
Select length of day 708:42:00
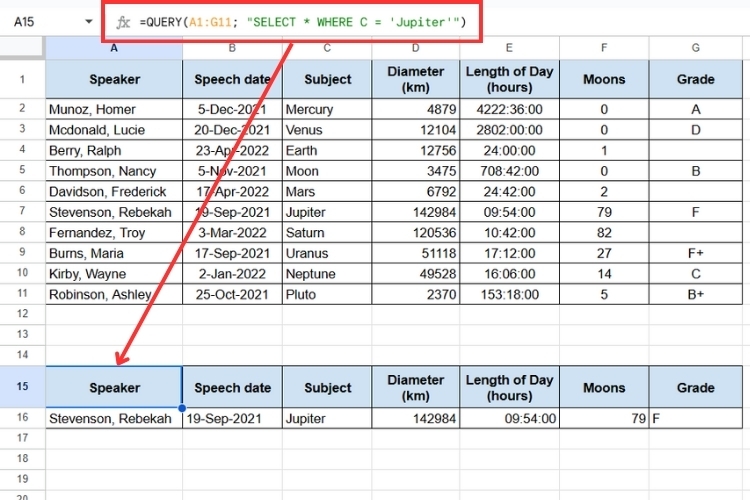[x=509, y=171]
